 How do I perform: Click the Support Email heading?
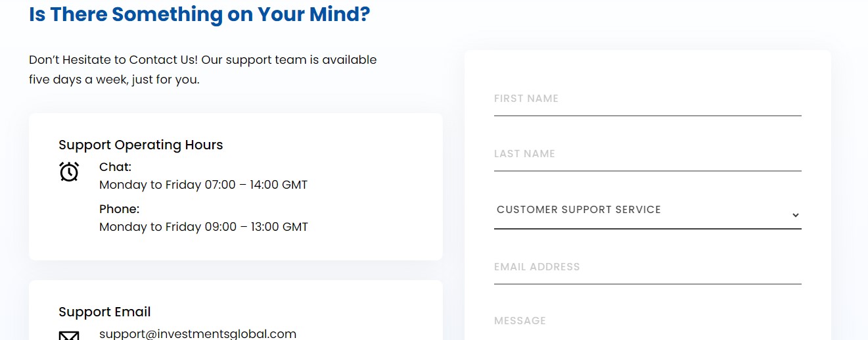pyautogui.click(x=104, y=312)
